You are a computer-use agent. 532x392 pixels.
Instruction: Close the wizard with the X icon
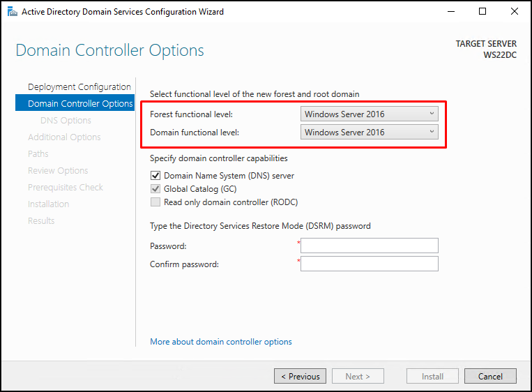tap(515, 12)
